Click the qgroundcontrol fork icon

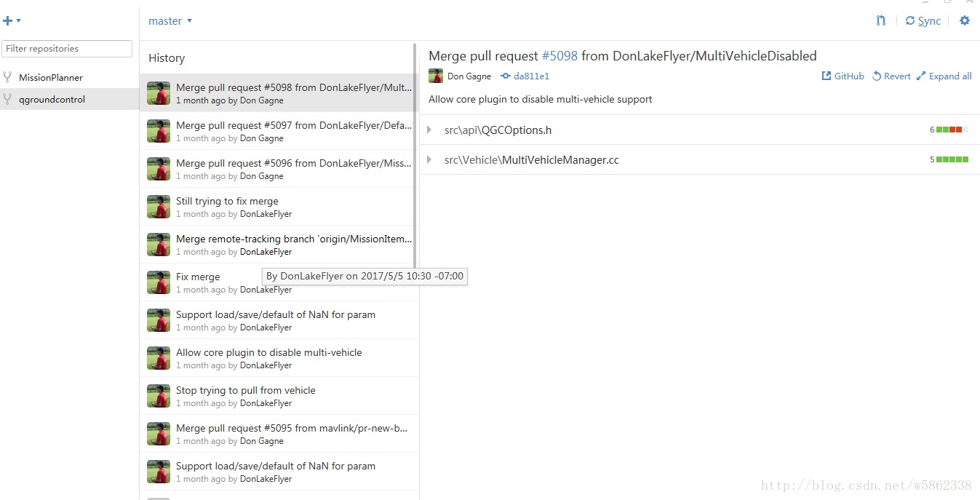(7, 99)
